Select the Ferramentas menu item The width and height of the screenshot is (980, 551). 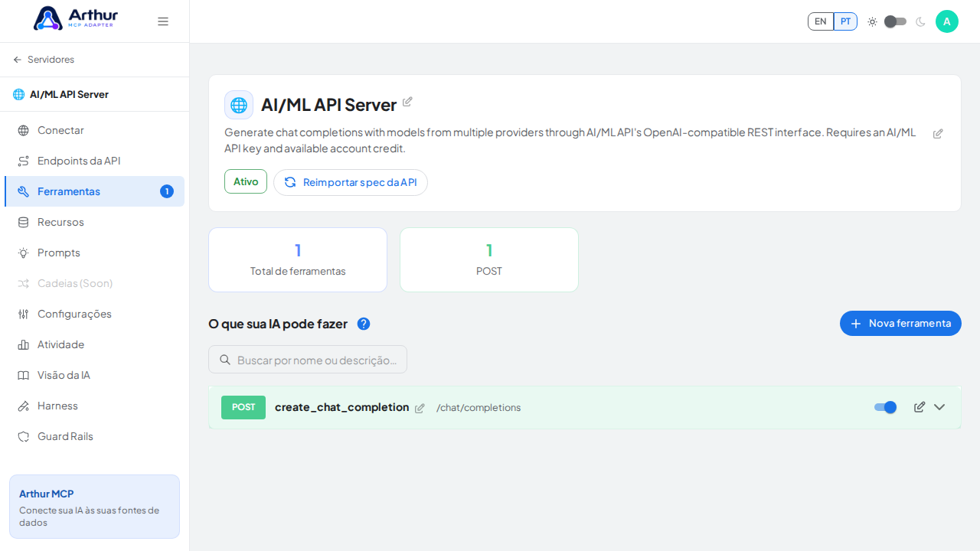(94, 191)
